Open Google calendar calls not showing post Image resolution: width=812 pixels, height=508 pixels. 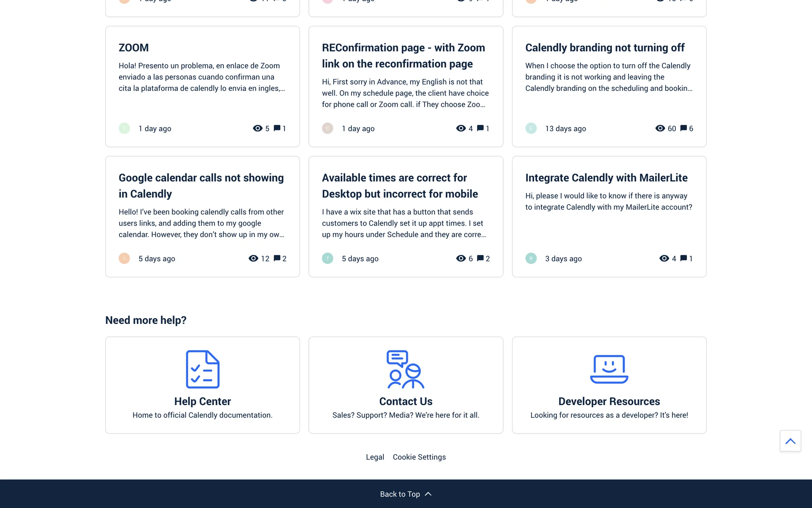pos(201,185)
